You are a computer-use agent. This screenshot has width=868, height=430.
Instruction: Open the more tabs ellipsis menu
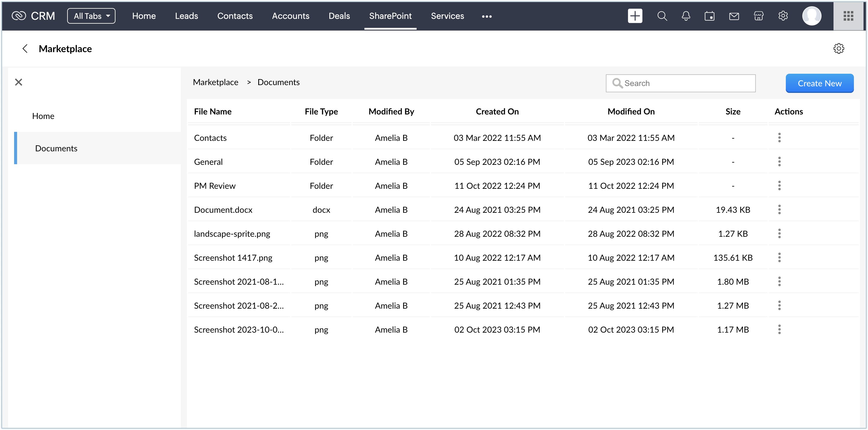point(486,16)
